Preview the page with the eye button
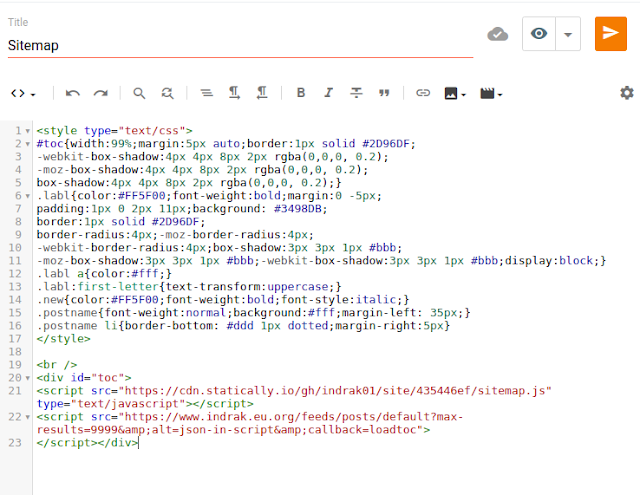The image size is (640, 495). pos(539,33)
